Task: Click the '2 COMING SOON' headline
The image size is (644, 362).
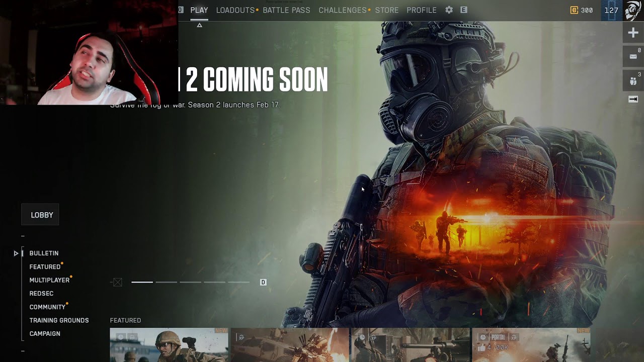Action: 257,79
